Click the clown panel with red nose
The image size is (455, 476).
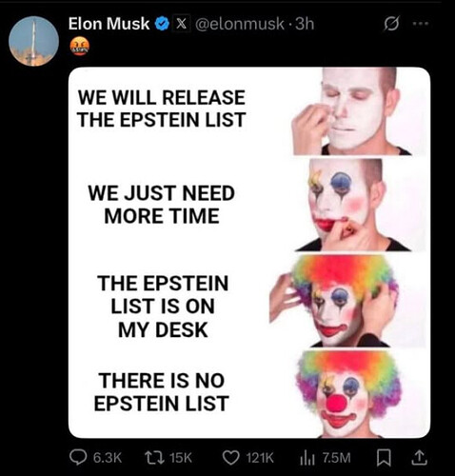click(349, 393)
